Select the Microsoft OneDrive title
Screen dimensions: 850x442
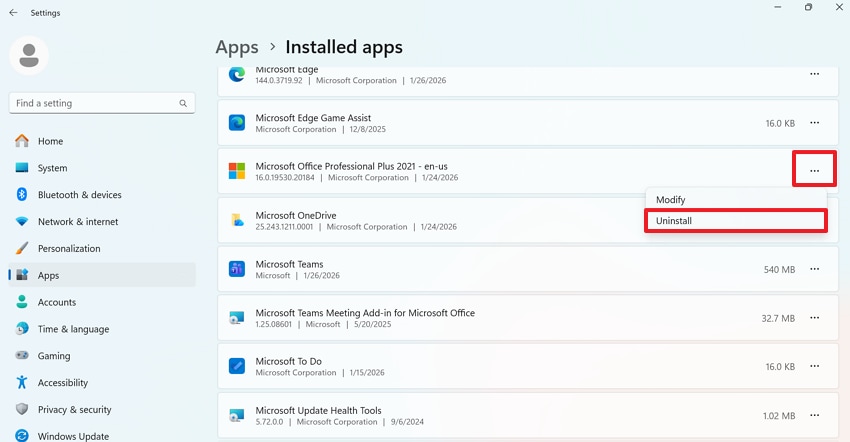tap(296, 215)
